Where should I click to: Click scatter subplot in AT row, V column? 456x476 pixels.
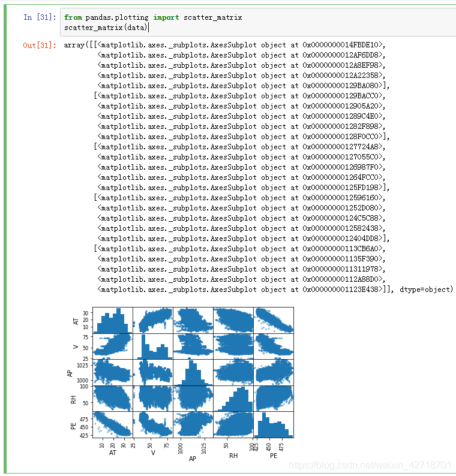click(153, 320)
